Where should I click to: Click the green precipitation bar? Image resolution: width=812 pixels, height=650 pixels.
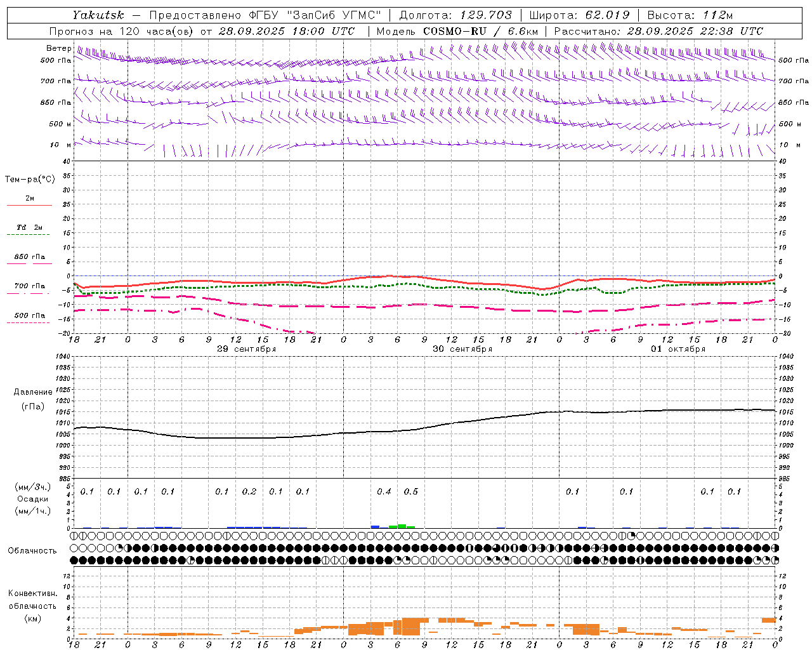[x=402, y=526]
